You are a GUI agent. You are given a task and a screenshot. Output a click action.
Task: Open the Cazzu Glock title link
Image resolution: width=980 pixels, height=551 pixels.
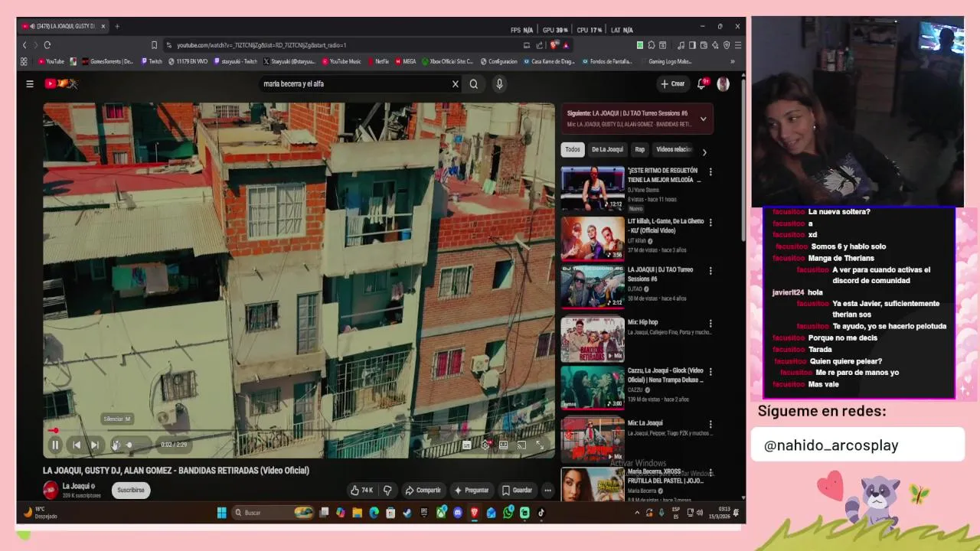pyautogui.click(x=665, y=375)
